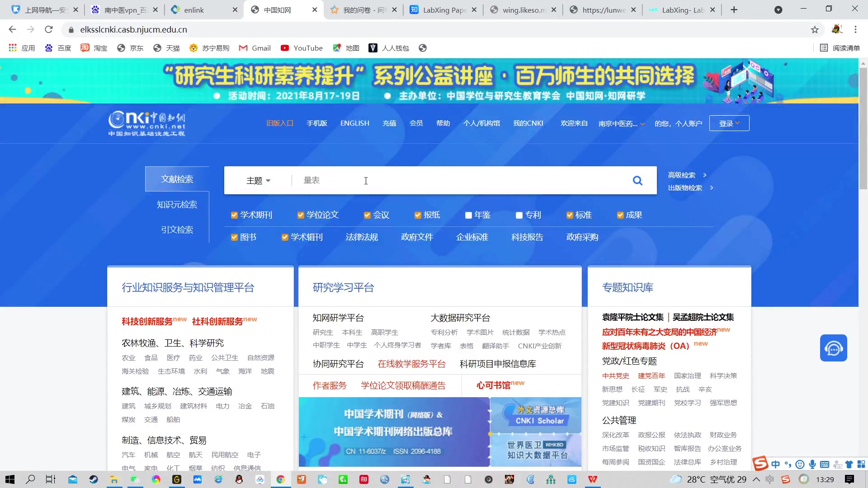Click the ENGLISH link
Screen dimensions: 868x488
click(355, 123)
